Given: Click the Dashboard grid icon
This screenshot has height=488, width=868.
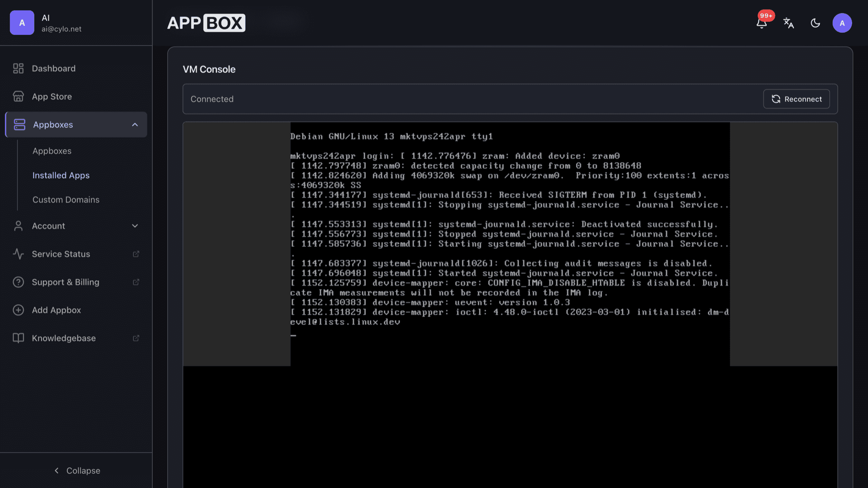Looking at the screenshot, I should [x=18, y=68].
